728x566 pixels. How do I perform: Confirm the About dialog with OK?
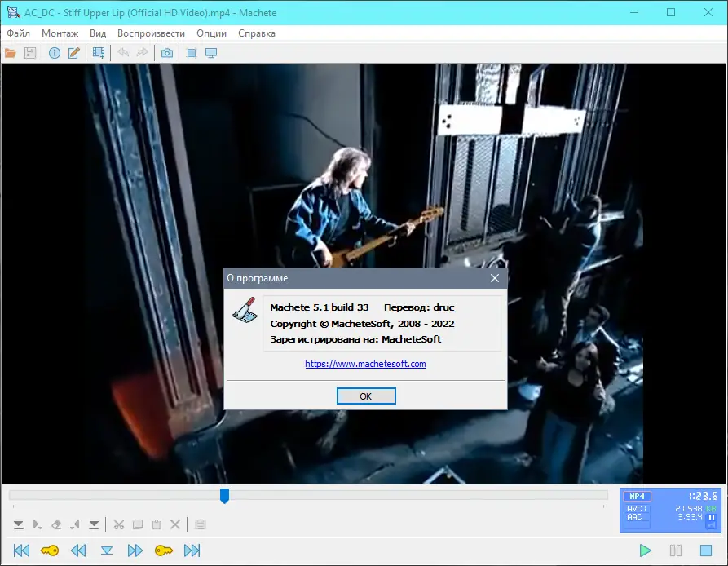click(366, 396)
